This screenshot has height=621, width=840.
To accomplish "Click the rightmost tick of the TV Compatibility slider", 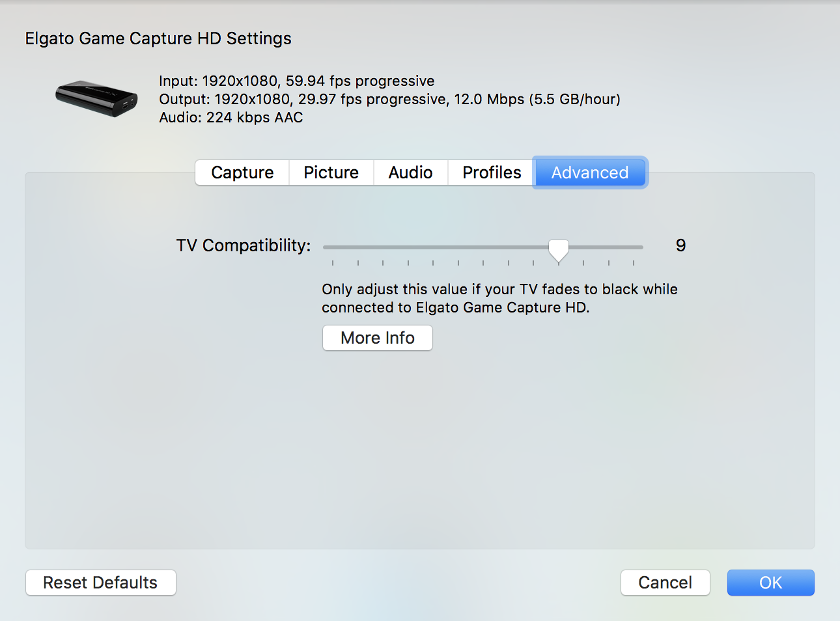I will tap(633, 262).
